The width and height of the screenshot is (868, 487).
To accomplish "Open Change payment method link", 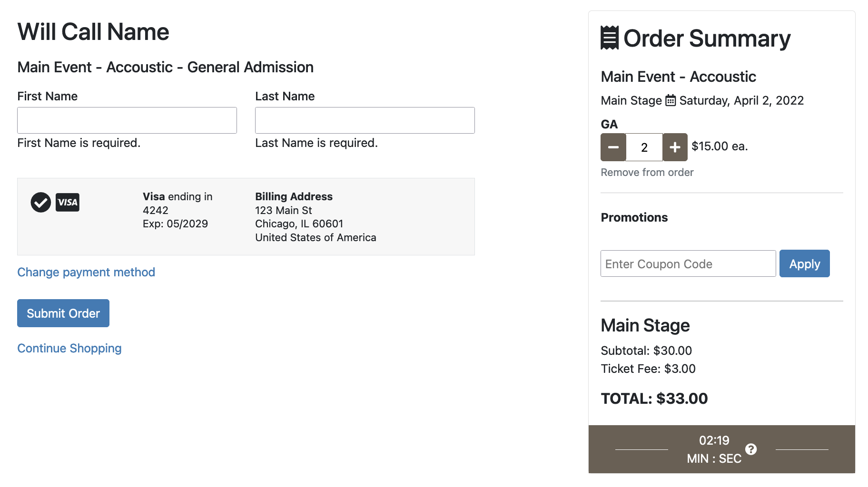I will 86,272.
